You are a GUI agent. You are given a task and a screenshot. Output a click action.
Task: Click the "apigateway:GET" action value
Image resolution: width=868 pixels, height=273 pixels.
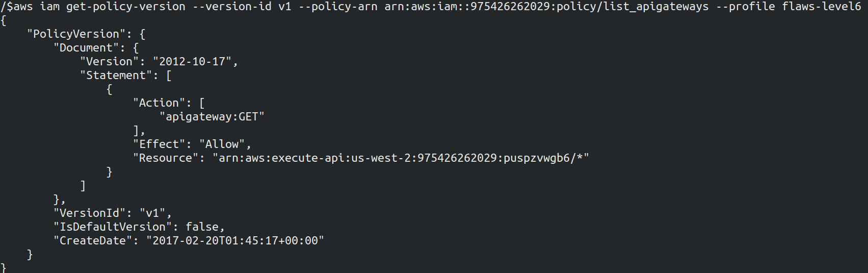(212, 117)
